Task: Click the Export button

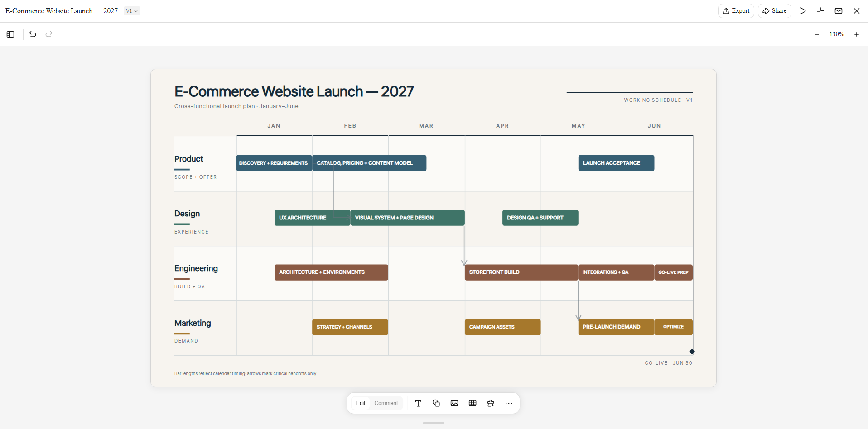Action: [x=736, y=11]
